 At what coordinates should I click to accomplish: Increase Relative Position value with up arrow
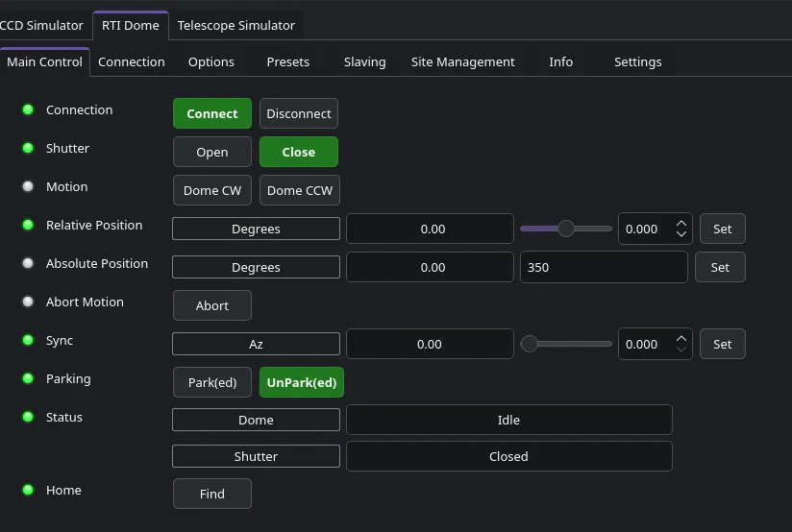[x=681, y=224]
